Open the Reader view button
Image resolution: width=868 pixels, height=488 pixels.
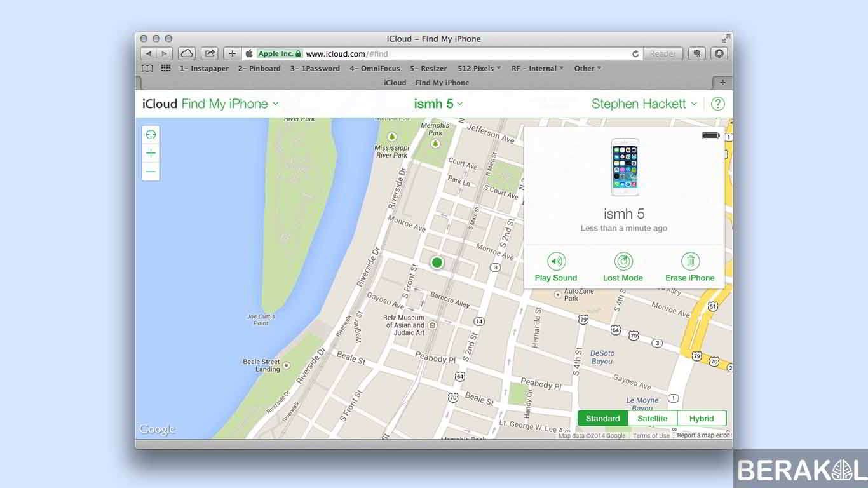point(663,54)
